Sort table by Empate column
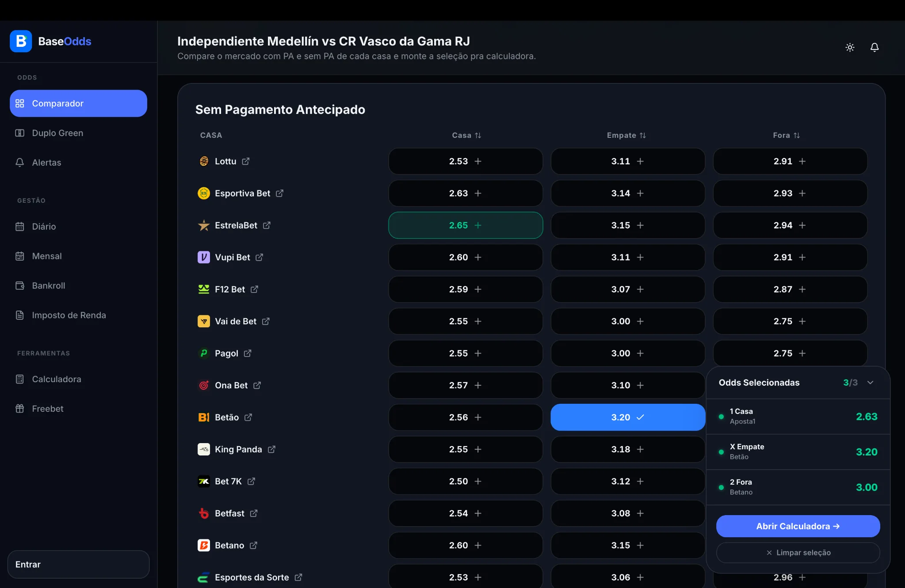Image resolution: width=905 pixels, height=588 pixels. pyautogui.click(x=626, y=135)
